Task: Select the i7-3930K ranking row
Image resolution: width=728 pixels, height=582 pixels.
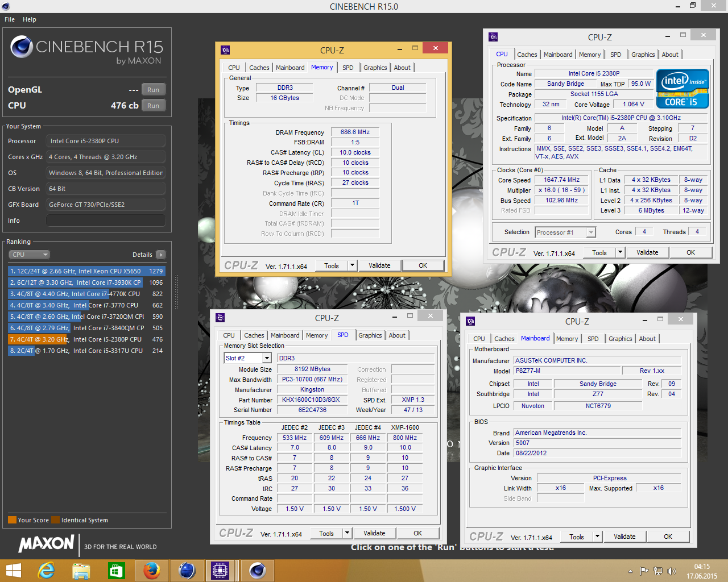Action: click(x=86, y=282)
